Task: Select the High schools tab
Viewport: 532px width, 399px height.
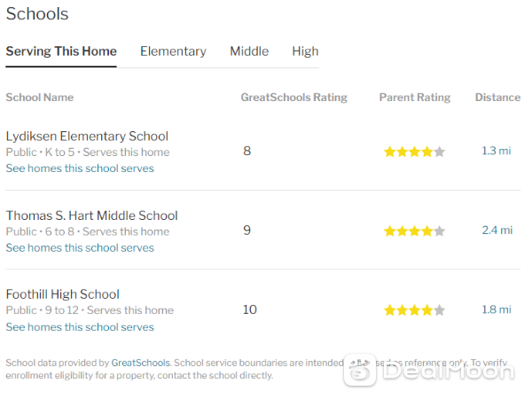Action: pos(305,51)
